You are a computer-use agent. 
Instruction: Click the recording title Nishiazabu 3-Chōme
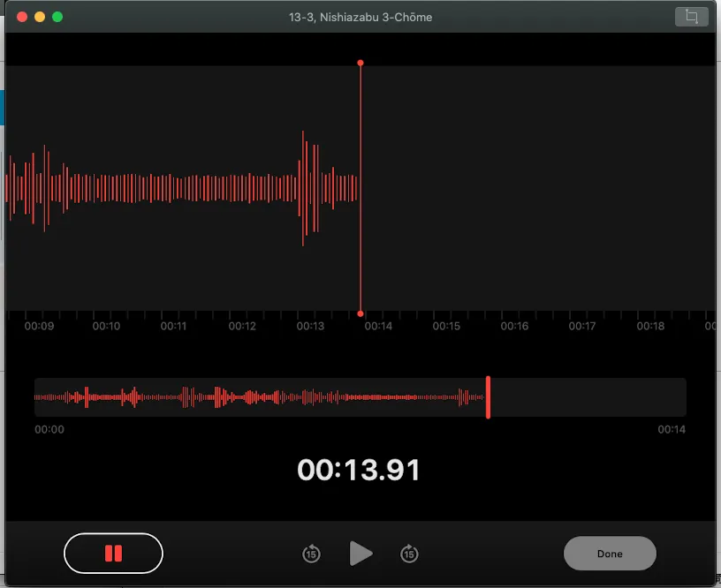[360, 17]
